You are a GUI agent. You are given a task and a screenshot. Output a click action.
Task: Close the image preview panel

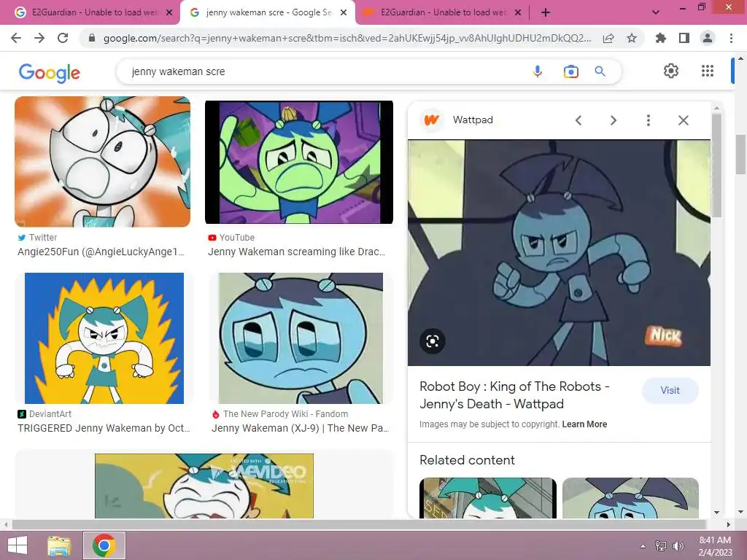(x=683, y=120)
